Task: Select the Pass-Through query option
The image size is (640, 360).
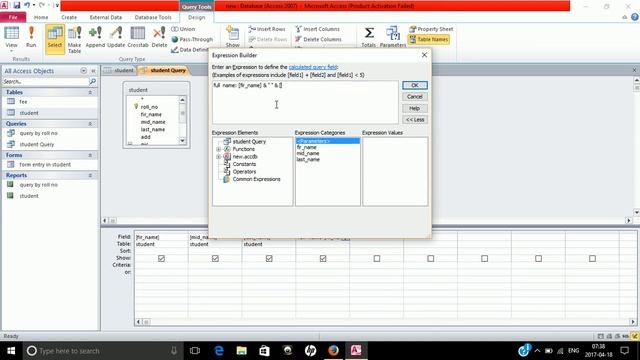Action: (x=192, y=39)
